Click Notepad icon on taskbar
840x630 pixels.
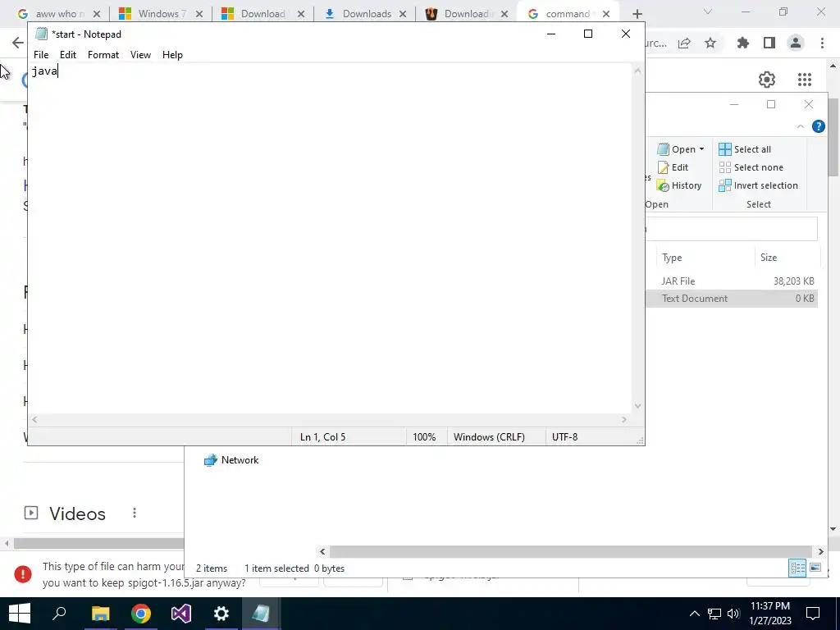[261, 614]
